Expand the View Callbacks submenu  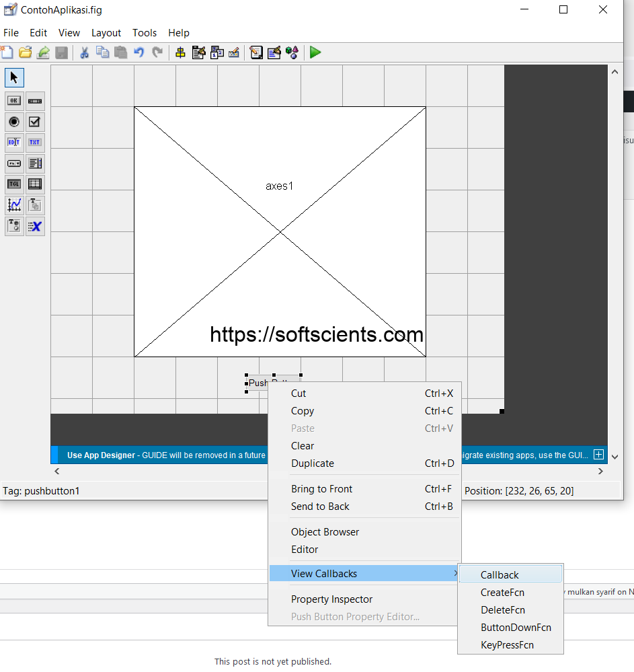[x=325, y=573]
